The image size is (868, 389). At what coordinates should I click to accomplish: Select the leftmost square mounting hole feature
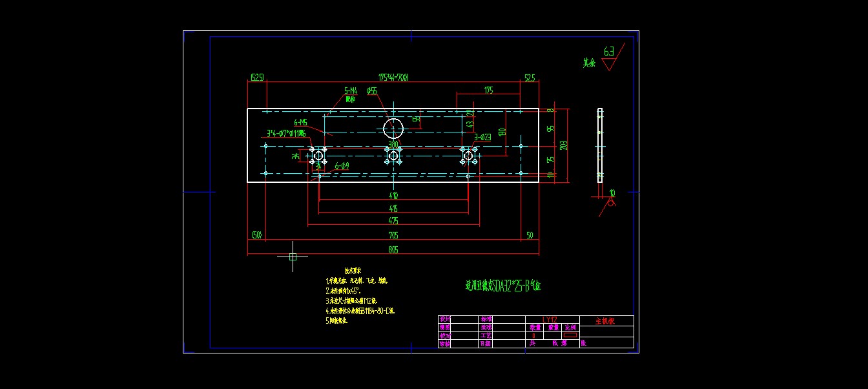318,156
